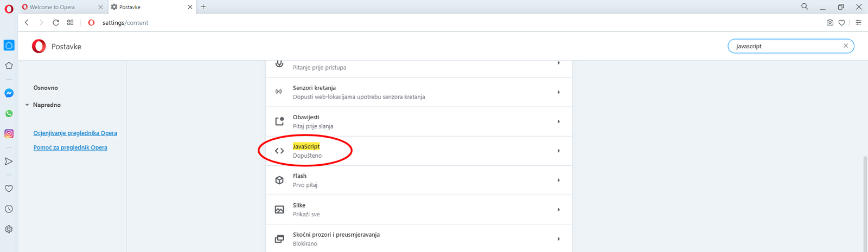The width and height of the screenshot is (868, 252).
Task: Click the sidebar bookmarks star icon
Action: (x=9, y=66)
